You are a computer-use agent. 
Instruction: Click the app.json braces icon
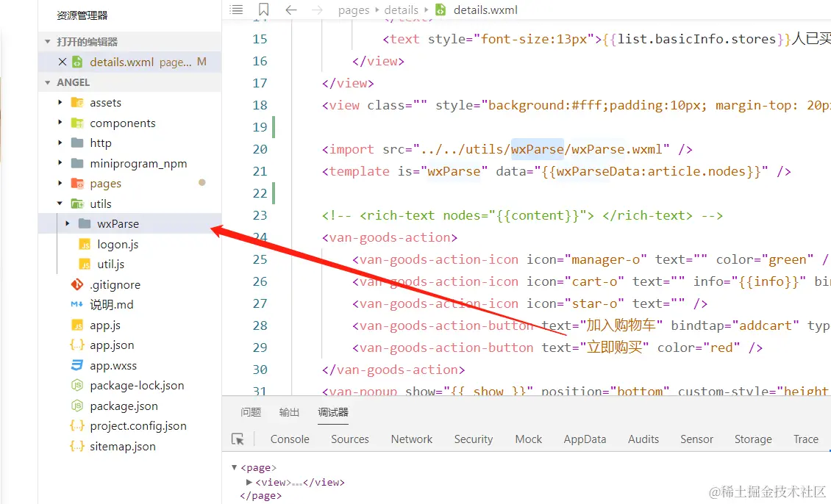pos(77,345)
